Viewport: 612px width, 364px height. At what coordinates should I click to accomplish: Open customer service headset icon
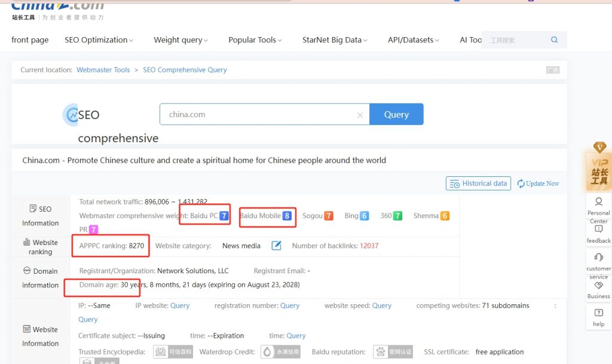(x=598, y=256)
